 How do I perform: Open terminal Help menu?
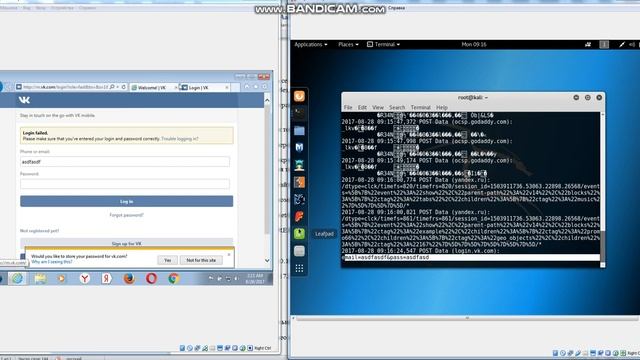pos(442,107)
